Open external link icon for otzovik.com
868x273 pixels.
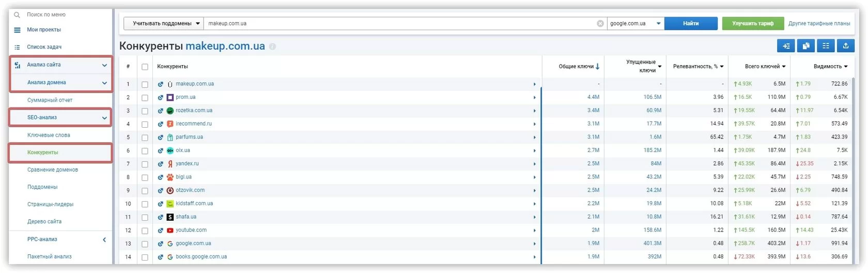pos(161,191)
